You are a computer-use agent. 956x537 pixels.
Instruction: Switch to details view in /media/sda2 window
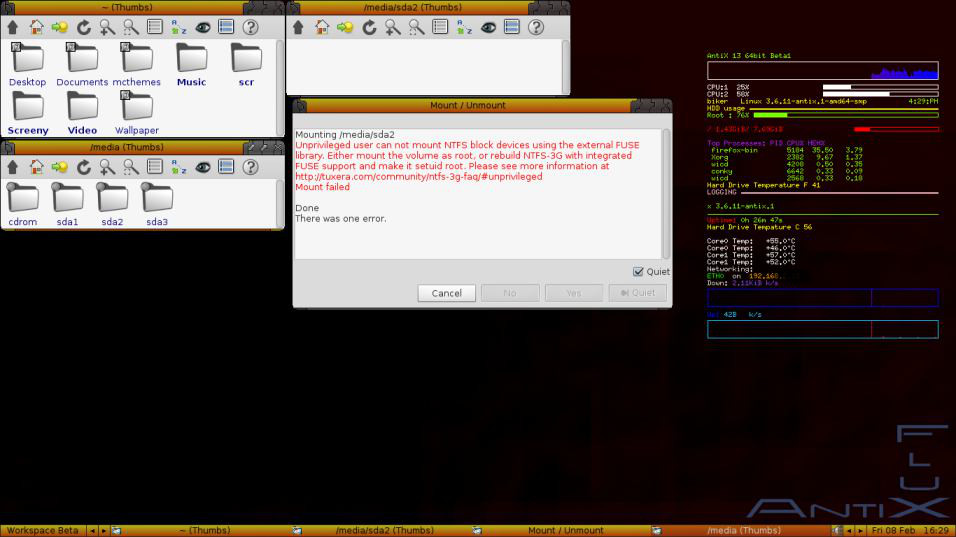point(440,27)
